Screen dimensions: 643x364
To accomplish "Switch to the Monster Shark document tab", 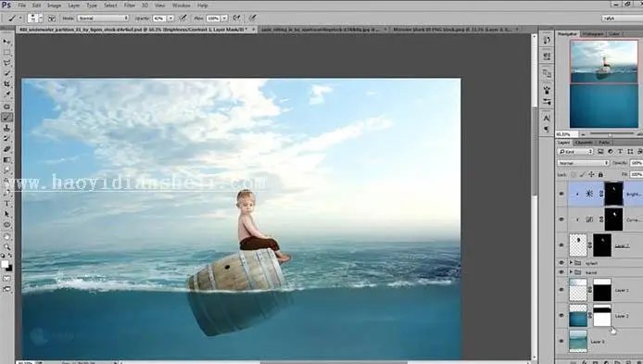I will point(454,30).
